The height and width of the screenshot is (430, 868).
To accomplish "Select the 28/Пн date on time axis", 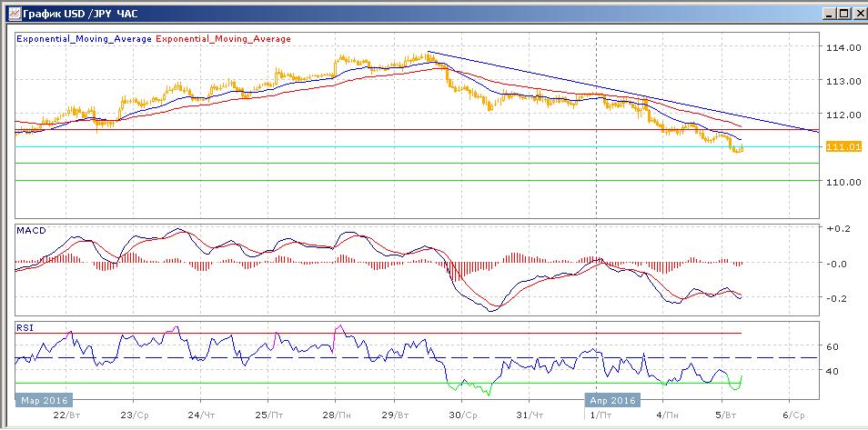I will pyautogui.click(x=335, y=414).
